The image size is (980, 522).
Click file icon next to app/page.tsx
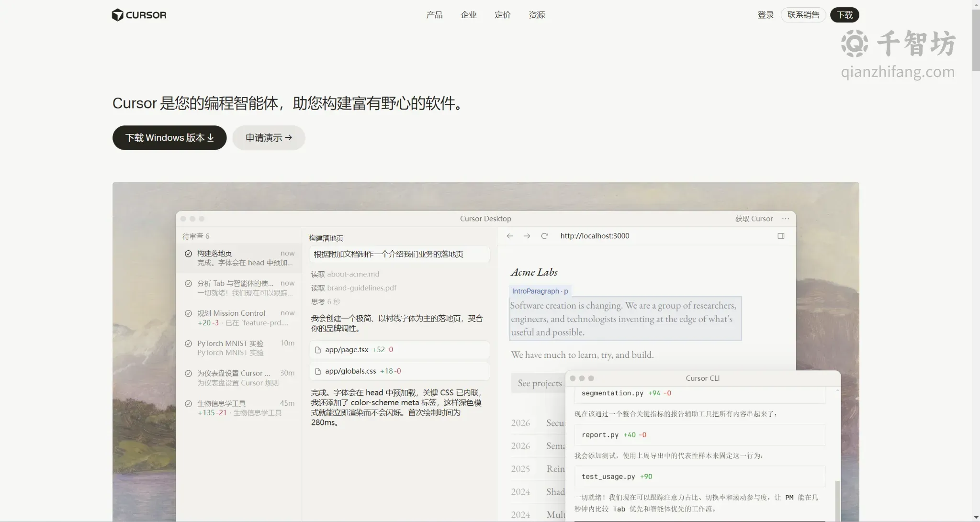318,350
